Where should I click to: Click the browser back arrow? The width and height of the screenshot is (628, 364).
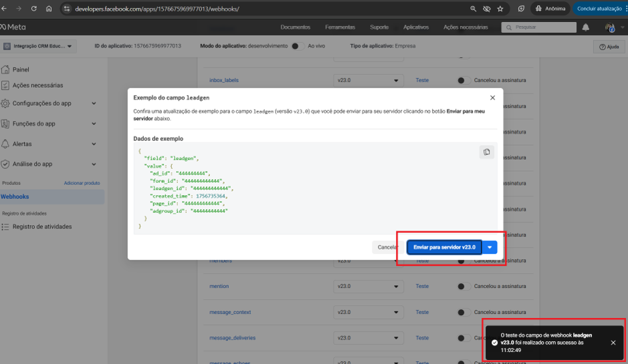tap(4, 9)
